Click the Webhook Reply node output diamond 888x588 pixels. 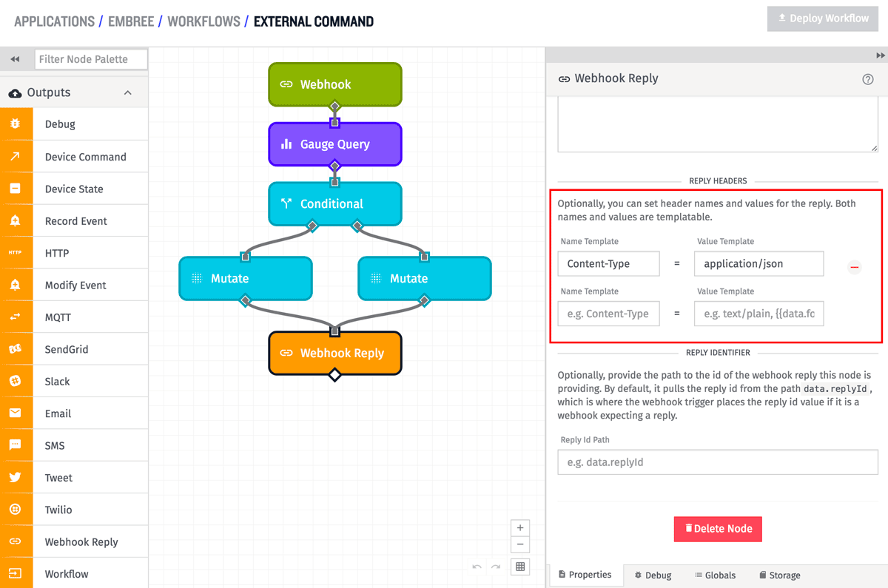point(334,375)
